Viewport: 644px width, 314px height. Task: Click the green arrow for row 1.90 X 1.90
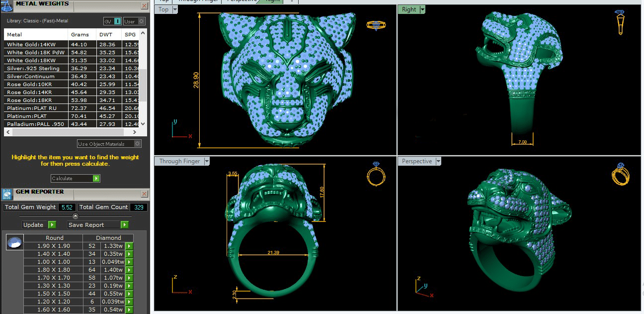click(x=129, y=246)
